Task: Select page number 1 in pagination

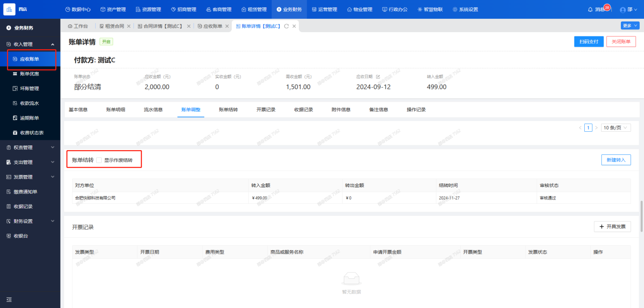Action: (x=588, y=127)
